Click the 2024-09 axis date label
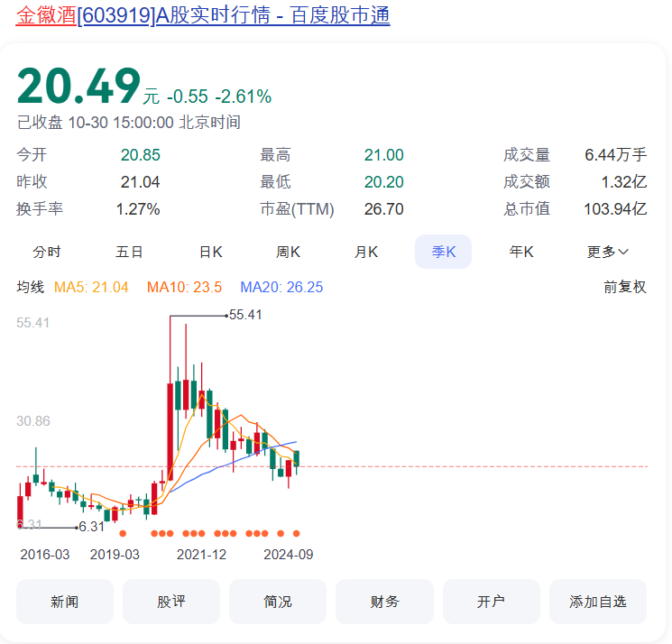The width and height of the screenshot is (672, 644). pos(289,555)
